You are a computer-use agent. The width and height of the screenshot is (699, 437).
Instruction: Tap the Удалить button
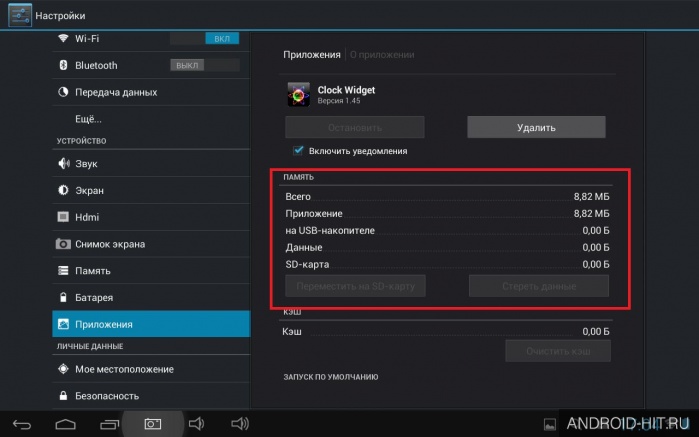pyautogui.click(x=536, y=128)
